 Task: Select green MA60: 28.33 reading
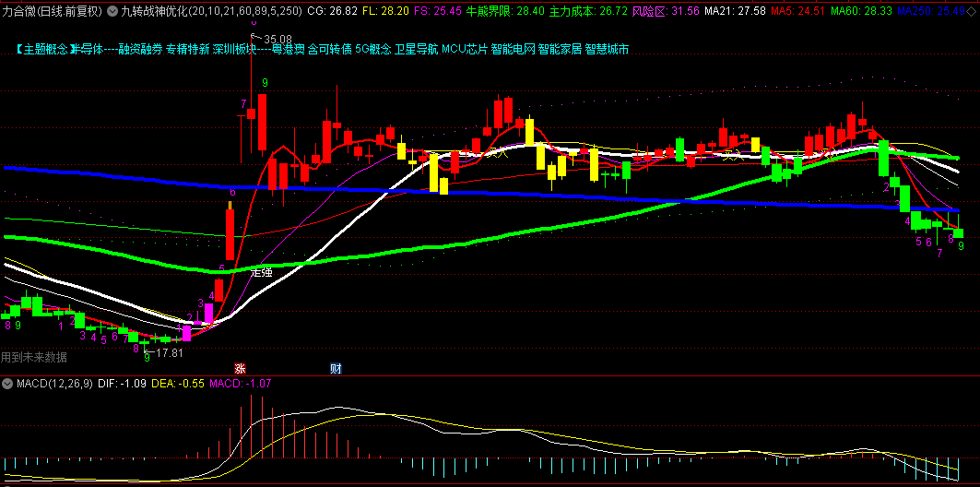(861, 11)
